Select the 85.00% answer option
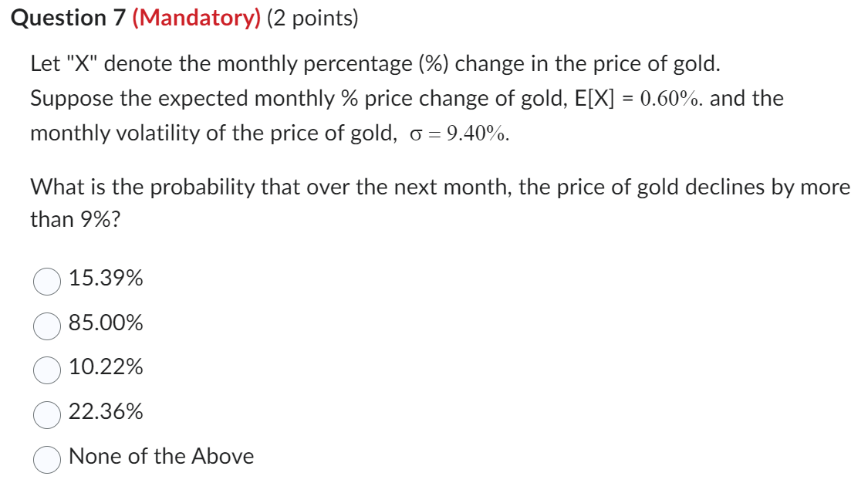This screenshot has height=483, width=868. (48, 325)
